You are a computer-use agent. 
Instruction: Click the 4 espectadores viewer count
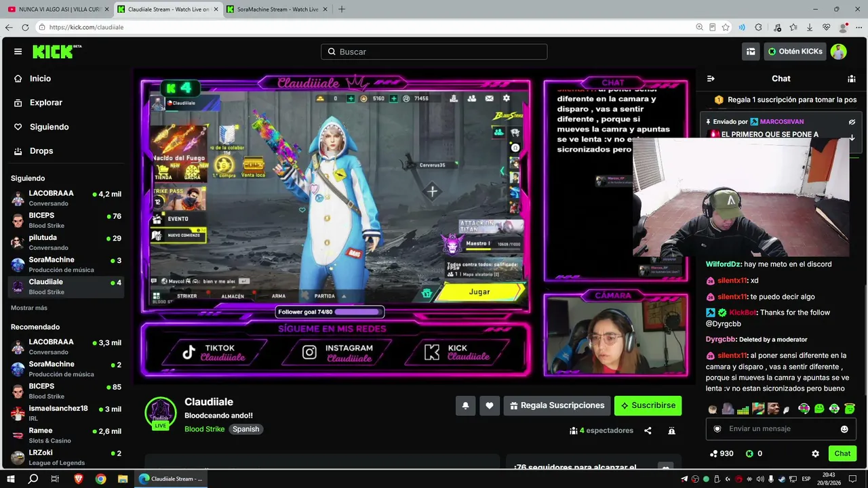coord(601,430)
